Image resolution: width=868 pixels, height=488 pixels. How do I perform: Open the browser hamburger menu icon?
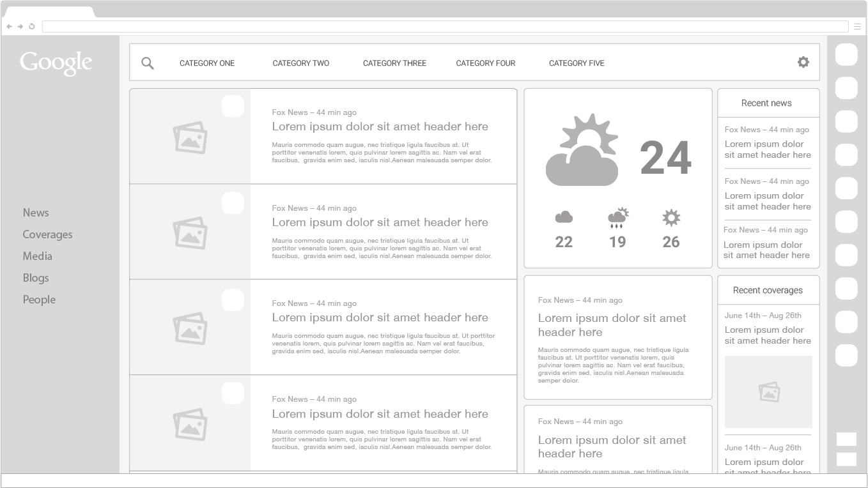(858, 26)
